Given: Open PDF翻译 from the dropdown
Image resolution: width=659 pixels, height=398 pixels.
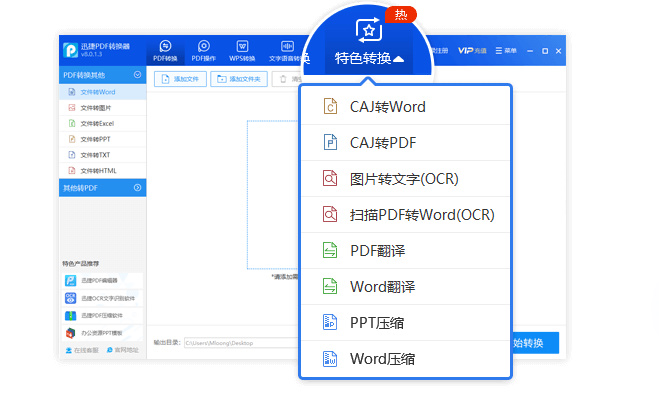Looking at the screenshot, I should click(x=406, y=251).
